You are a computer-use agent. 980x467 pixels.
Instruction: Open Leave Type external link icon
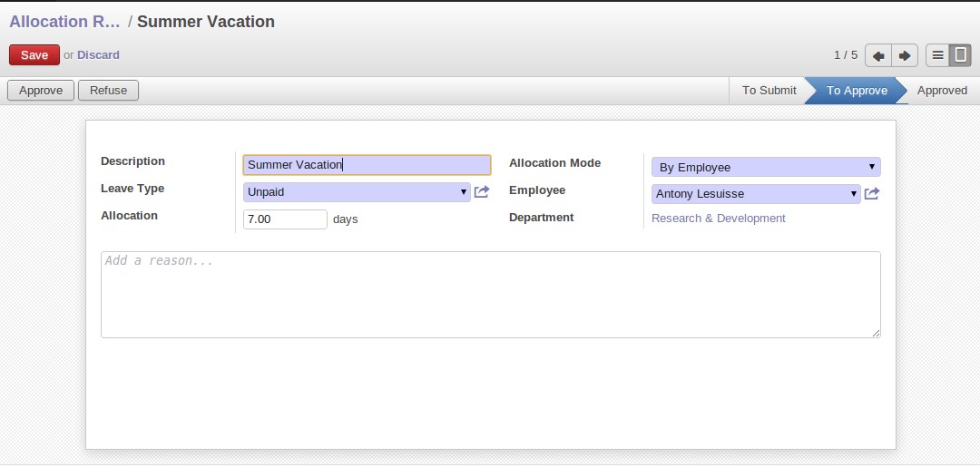(481, 191)
